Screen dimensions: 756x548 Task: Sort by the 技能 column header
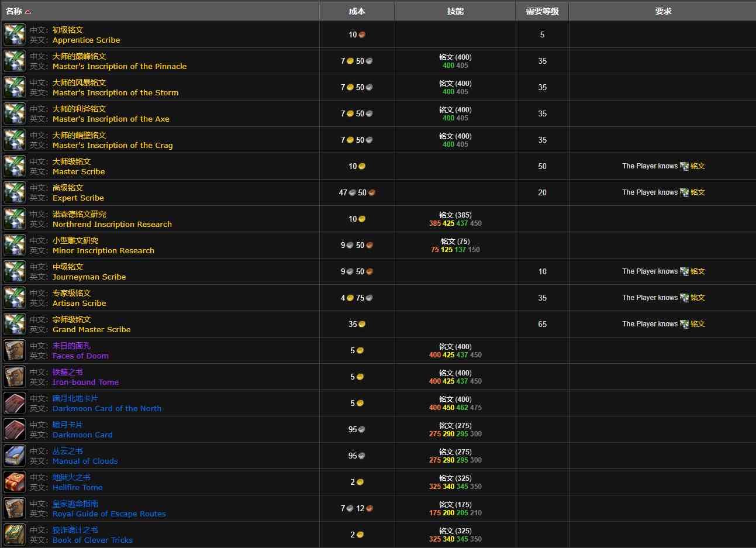tap(455, 11)
